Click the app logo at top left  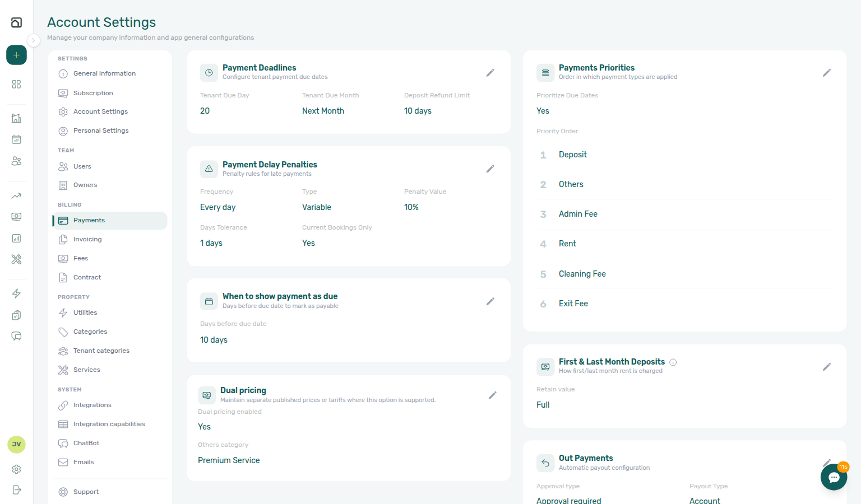[x=16, y=22]
